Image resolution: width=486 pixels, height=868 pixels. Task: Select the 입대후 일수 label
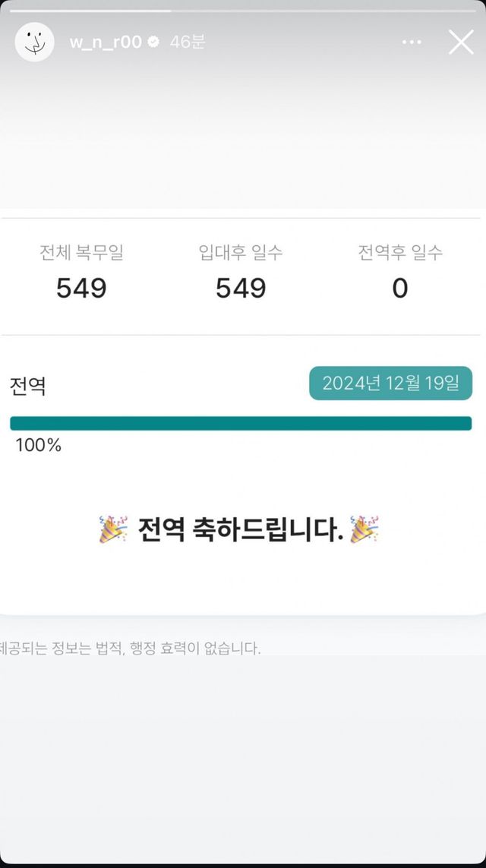tap(241, 253)
